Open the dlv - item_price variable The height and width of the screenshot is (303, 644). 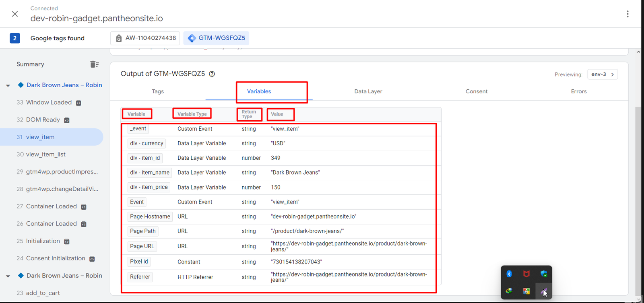click(149, 187)
